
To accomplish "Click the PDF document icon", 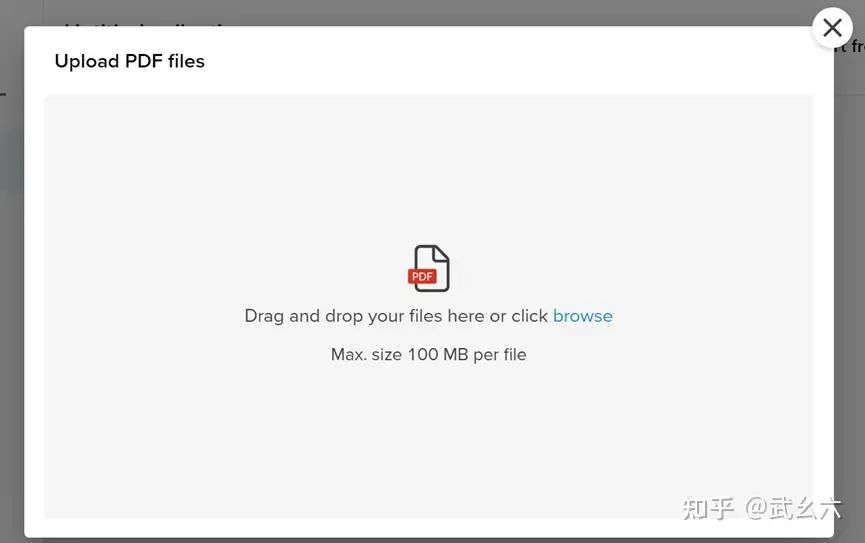I will click(x=429, y=268).
